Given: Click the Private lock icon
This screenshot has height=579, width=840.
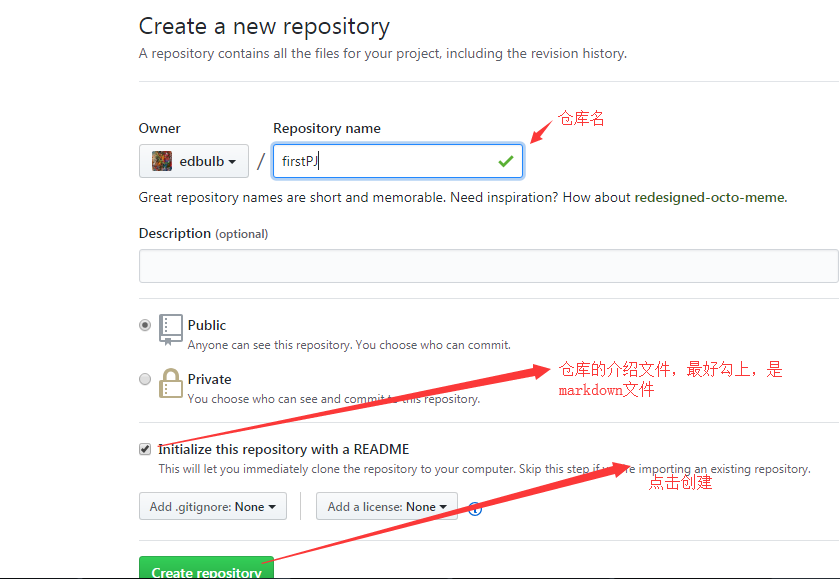Looking at the screenshot, I should tap(170, 383).
